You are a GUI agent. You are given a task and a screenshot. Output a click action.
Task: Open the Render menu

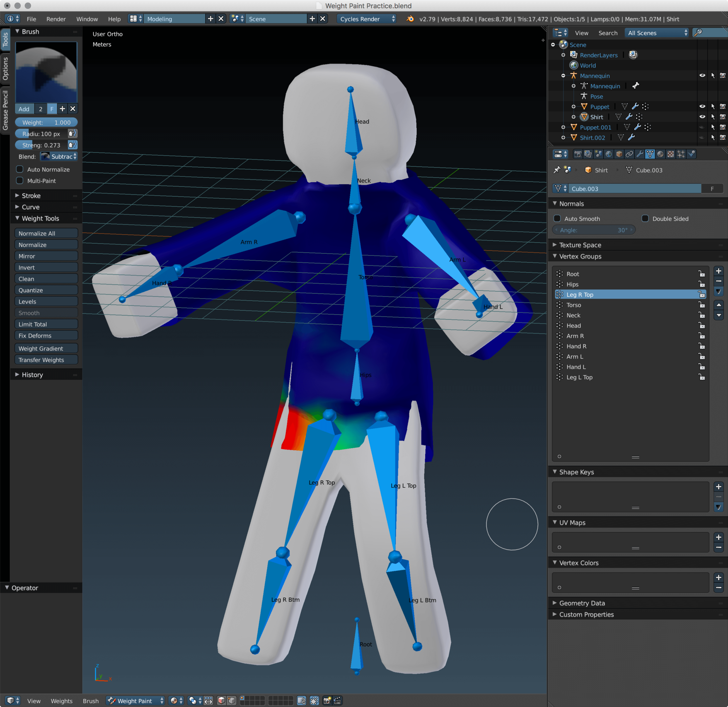(x=56, y=19)
